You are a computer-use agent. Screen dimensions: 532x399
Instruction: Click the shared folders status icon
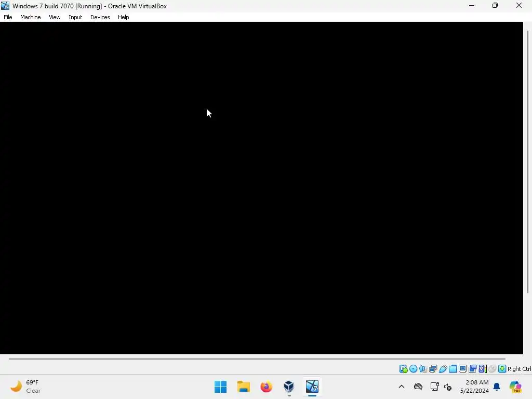tap(453, 369)
